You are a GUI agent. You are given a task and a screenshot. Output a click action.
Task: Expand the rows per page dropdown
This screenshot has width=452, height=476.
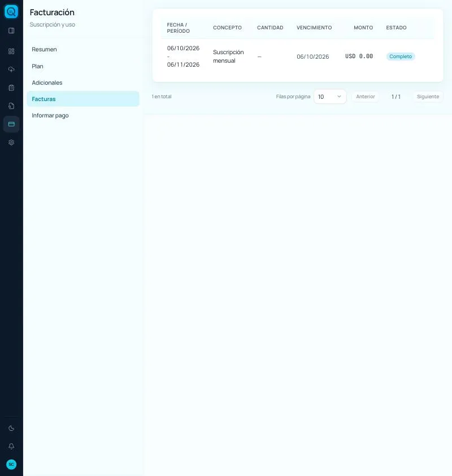(x=330, y=97)
